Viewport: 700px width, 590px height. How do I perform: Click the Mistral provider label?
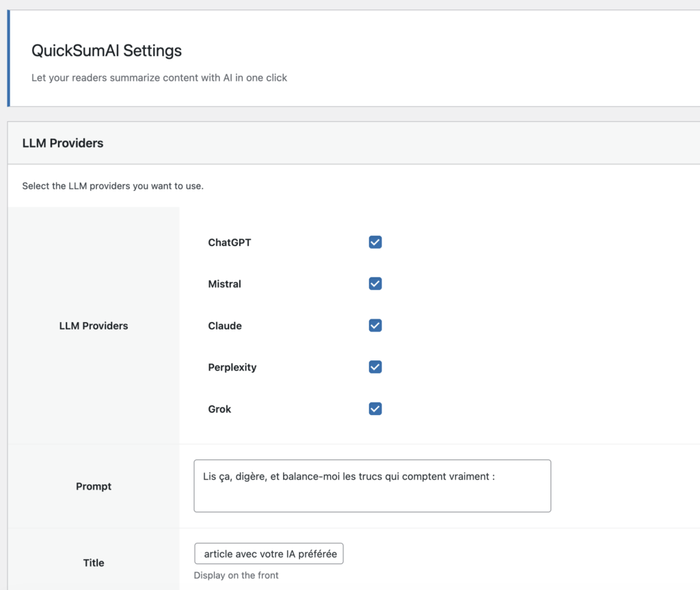pyautogui.click(x=224, y=284)
